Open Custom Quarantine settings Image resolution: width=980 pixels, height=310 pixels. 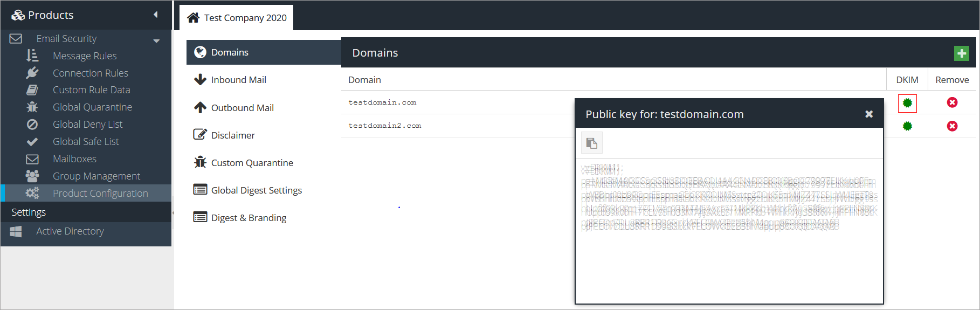coord(252,163)
